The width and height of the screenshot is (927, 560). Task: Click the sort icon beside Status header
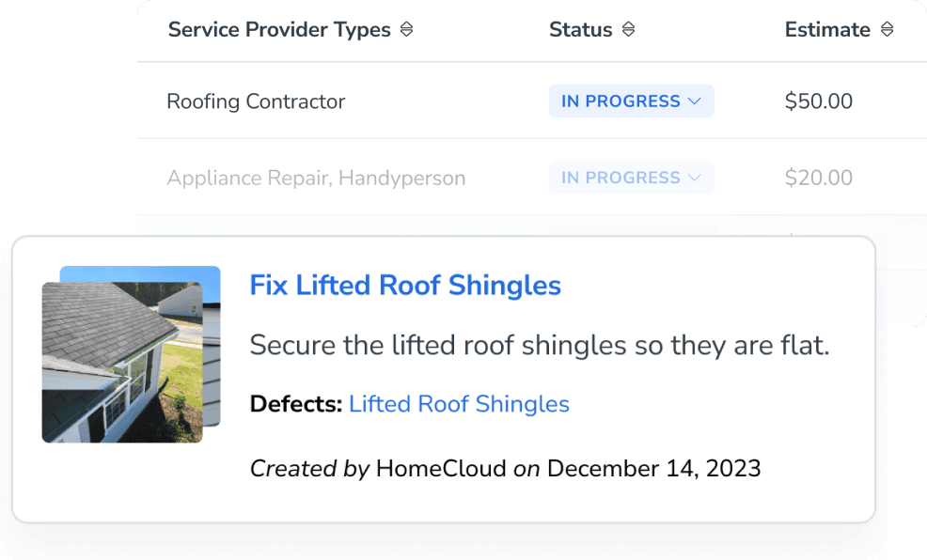point(628,29)
